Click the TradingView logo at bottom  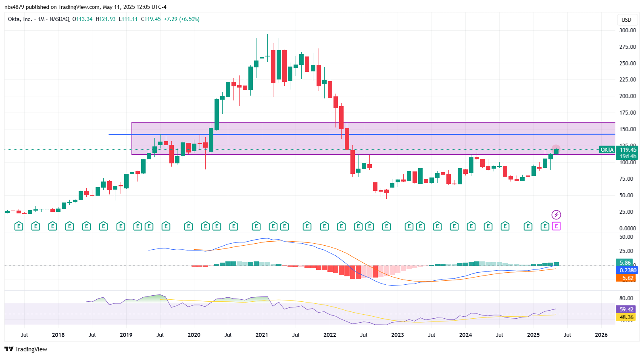point(26,349)
